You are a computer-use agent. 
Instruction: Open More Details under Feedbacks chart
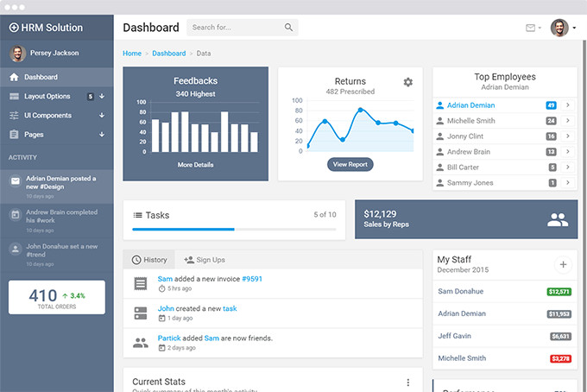click(x=195, y=165)
